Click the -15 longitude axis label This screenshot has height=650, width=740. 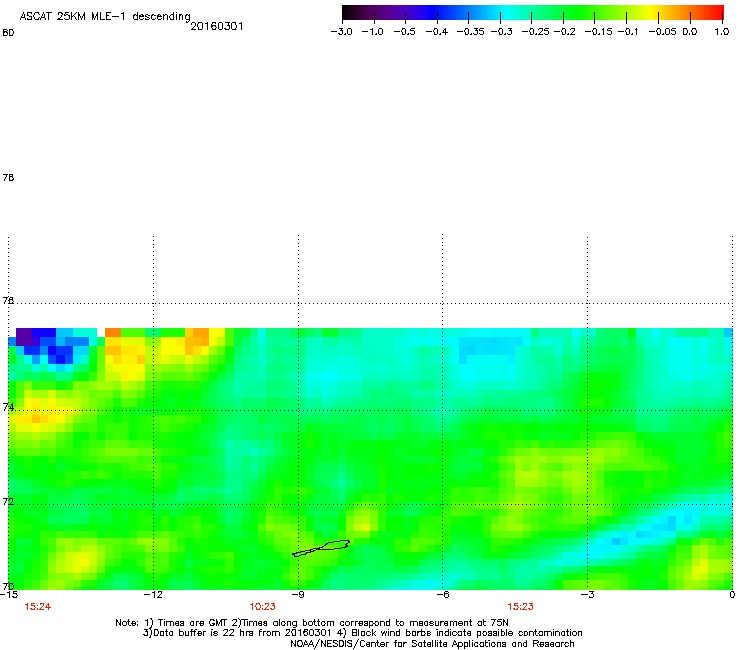click(x=8, y=594)
